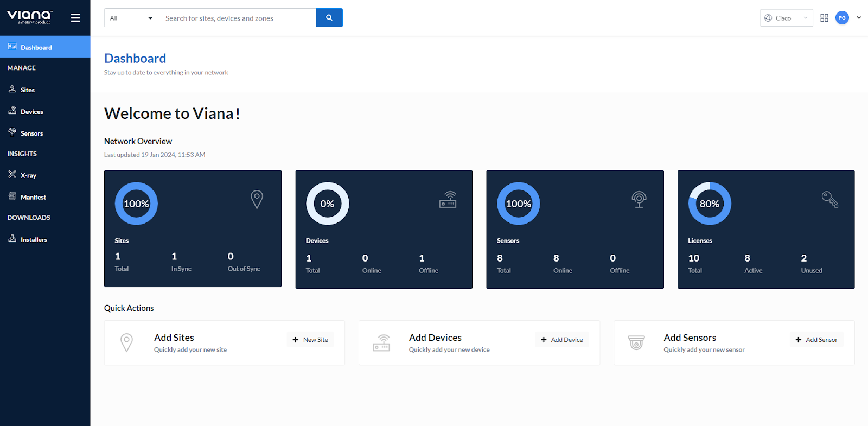Click the blue search magnifier button
Screen dimensions: 868x426
(329, 18)
